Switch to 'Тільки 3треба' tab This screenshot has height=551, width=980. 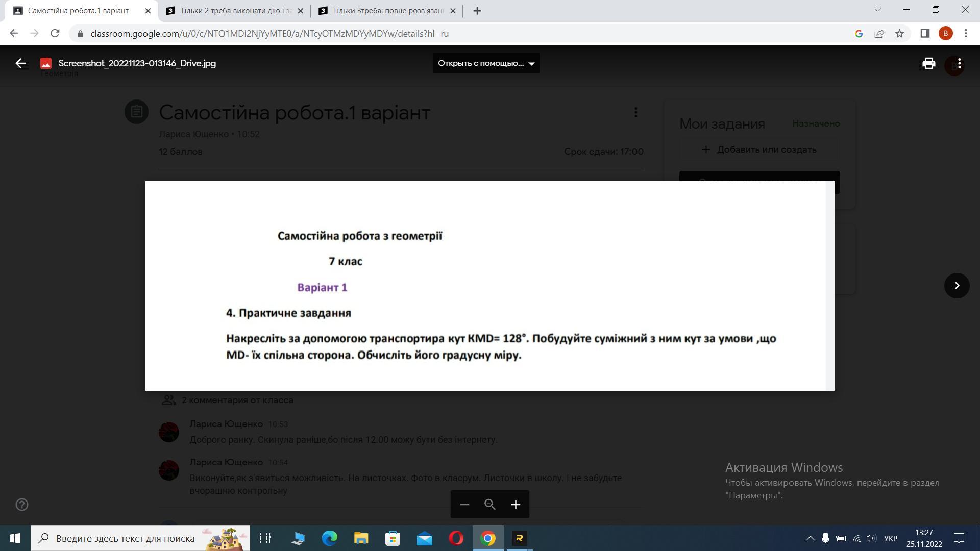coord(386,11)
